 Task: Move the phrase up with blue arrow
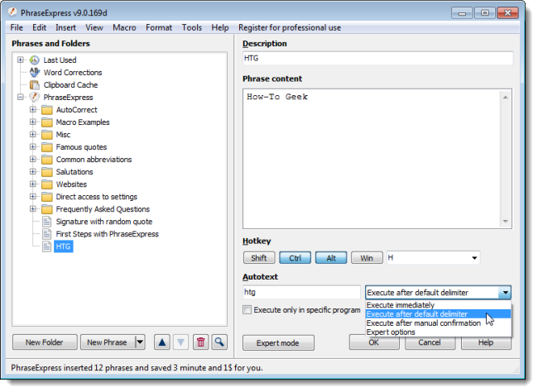[162, 342]
